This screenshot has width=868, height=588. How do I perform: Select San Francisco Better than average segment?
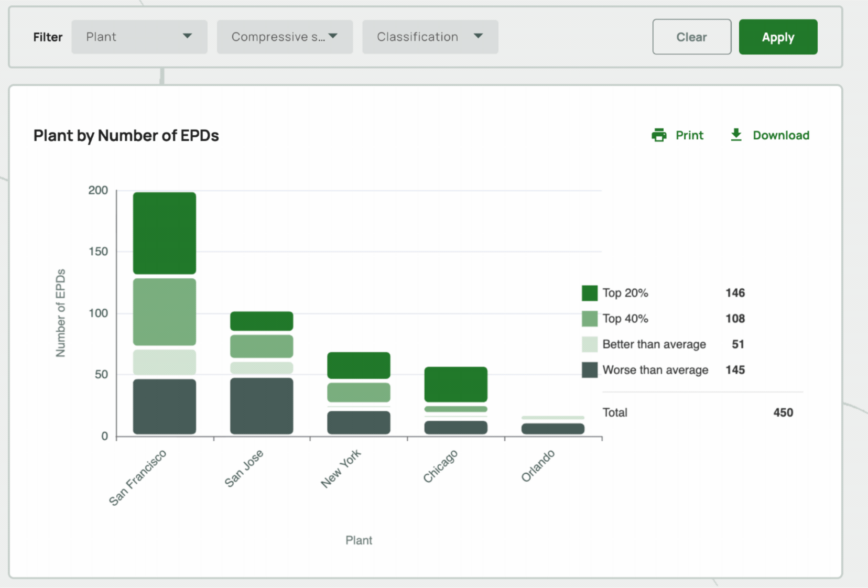(x=165, y=362)
